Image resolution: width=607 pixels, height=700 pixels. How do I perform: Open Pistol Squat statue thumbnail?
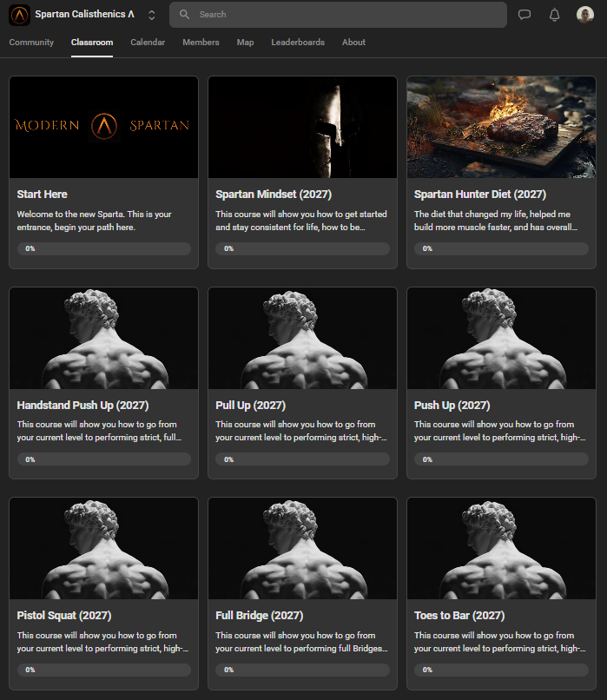[x=103, y=548]
